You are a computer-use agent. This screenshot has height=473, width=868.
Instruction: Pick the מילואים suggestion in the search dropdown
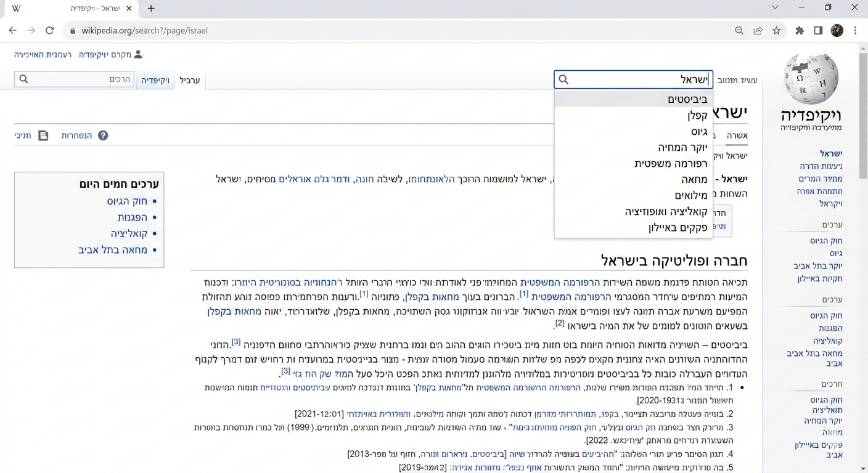(x=634, y=195)
